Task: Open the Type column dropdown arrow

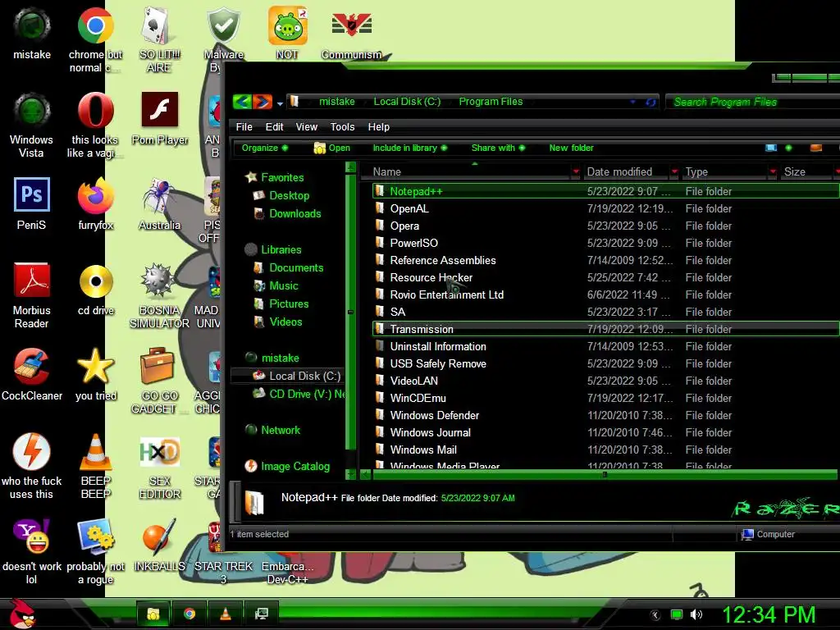Action: 773,172
